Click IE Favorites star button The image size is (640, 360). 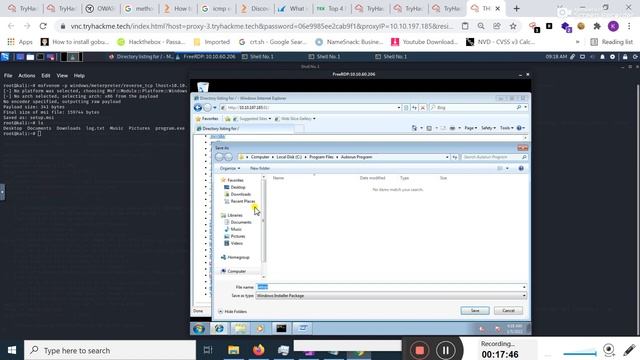tap(207, 119)
